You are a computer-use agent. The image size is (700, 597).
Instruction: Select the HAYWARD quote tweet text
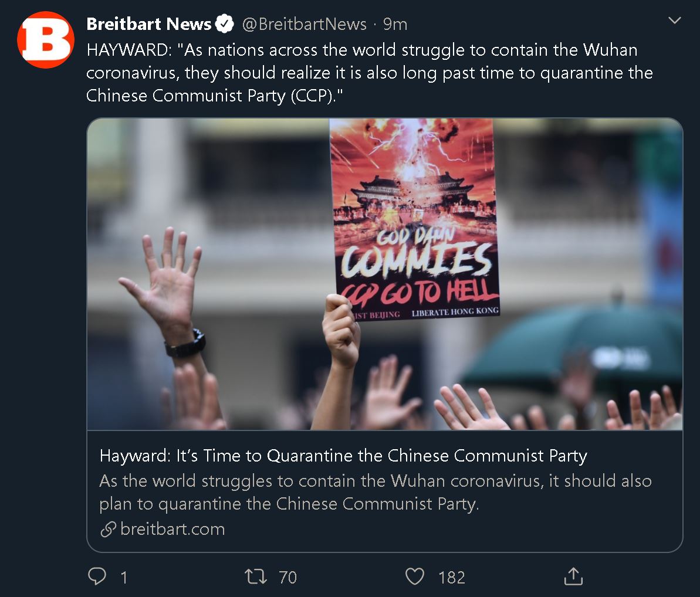click(x=370, y=73)
